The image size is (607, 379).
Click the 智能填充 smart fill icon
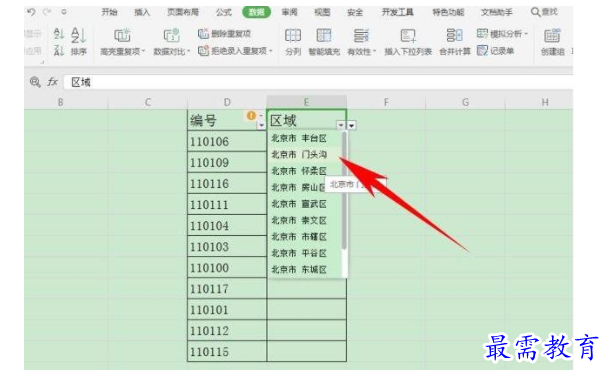pos(324,36)
